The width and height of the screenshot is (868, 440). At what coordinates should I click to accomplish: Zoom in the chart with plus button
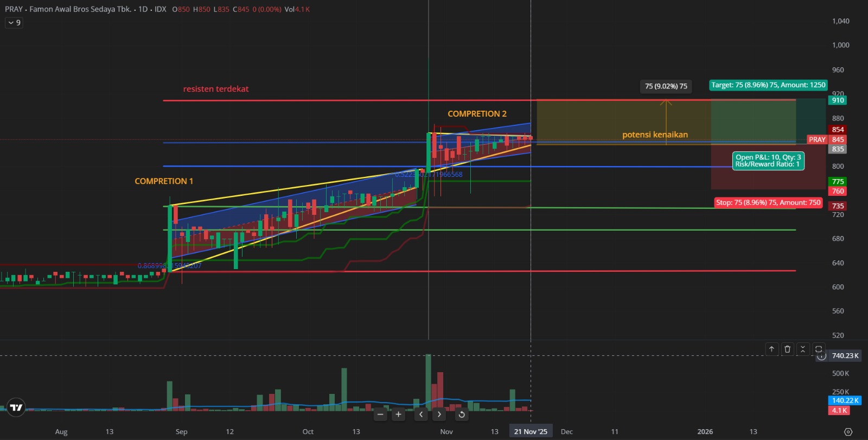click(398, 415)
